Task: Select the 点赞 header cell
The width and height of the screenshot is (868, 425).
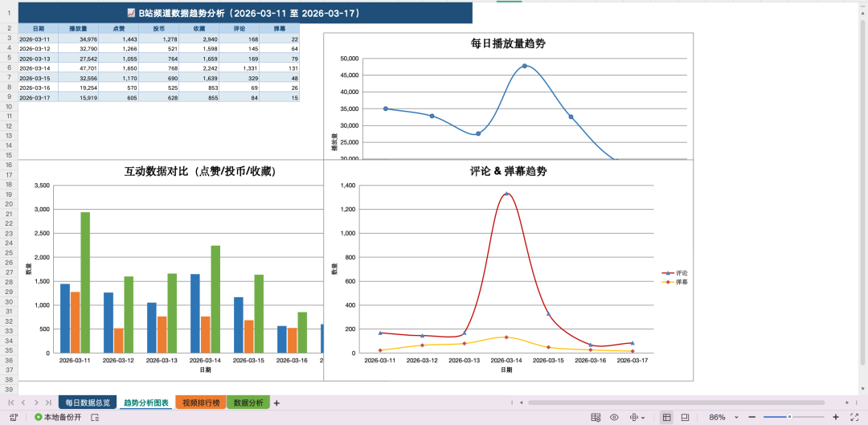Action: coord(118,29)
